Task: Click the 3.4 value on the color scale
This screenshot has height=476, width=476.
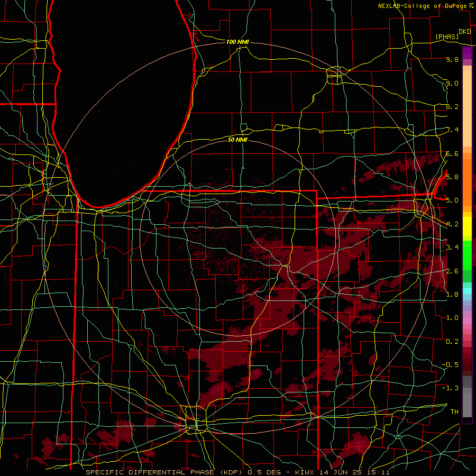Action: click(x=452, y=248)
